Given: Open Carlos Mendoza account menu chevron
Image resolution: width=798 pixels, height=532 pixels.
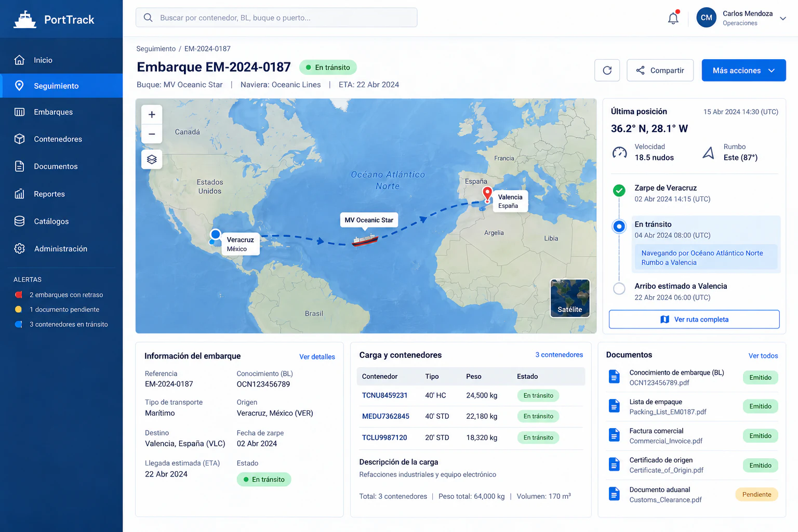Looking at the screenshot, I should [x=783, y=18].
